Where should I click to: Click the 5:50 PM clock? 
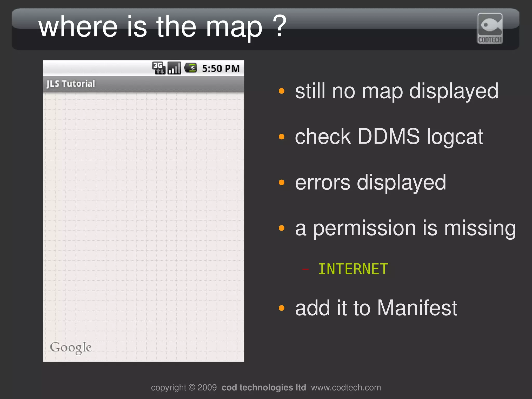click(x=221, y=69)
